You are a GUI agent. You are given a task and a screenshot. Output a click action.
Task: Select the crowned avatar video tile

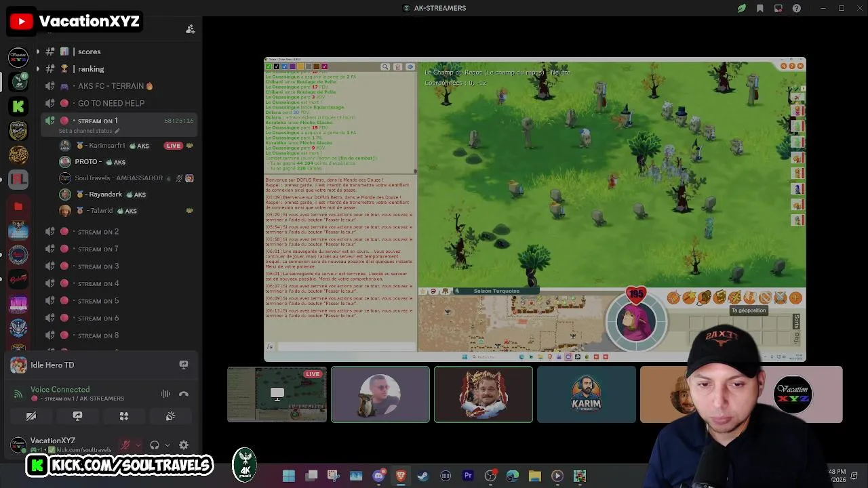click(484, 394)
